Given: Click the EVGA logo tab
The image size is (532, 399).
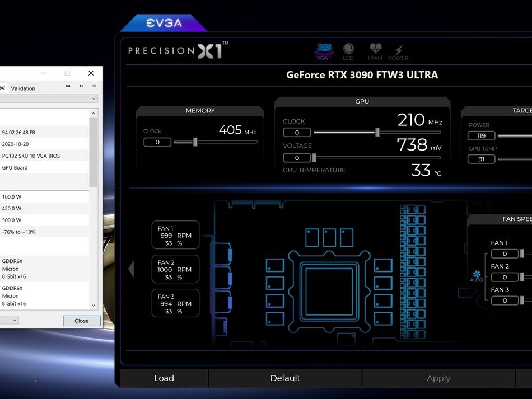Looking at the screenshot, I should point(164,23).
